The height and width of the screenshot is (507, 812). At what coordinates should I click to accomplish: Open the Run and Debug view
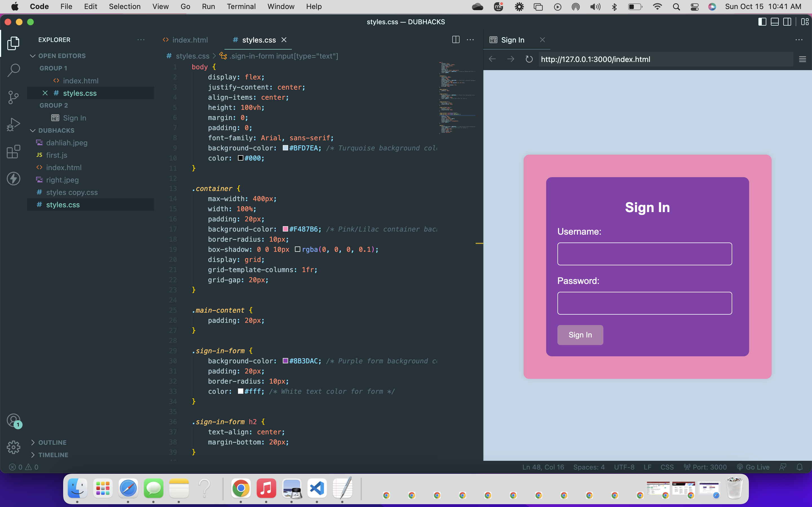14,124
